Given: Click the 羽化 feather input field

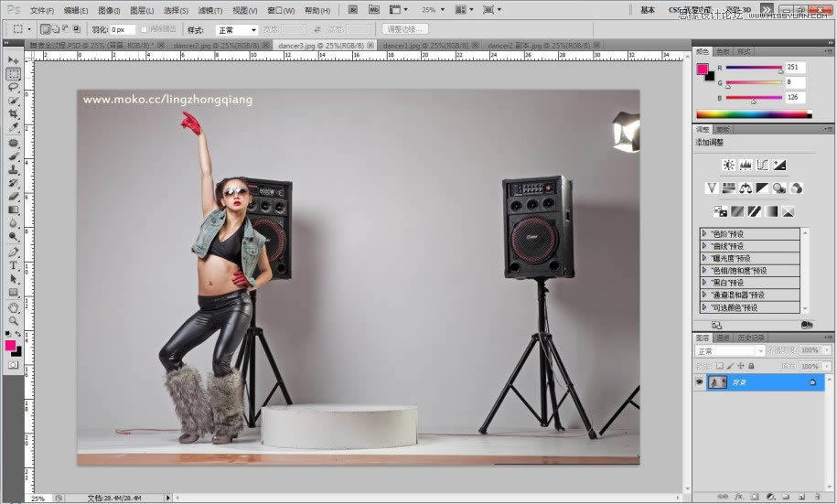Looking at the screenshot, I should pos(122,29).
